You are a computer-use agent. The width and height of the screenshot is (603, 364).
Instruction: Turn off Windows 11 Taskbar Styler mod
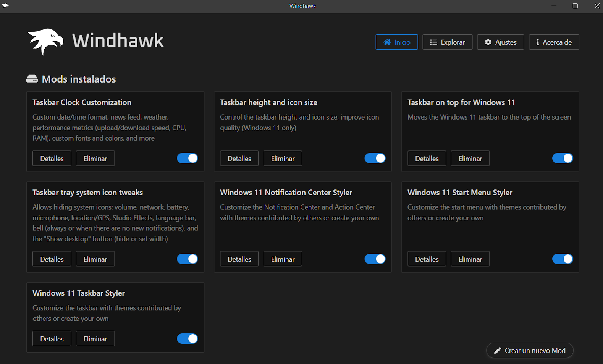click(188, 338)
